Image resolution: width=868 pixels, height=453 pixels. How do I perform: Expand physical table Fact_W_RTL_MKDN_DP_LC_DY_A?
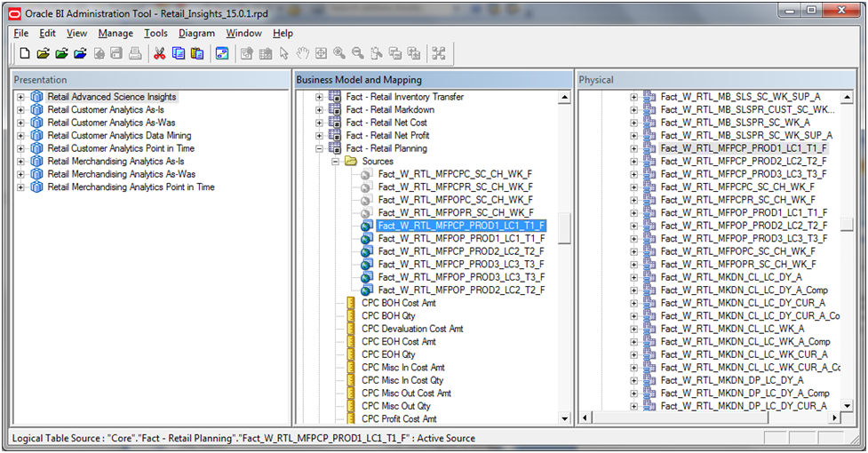coord(633,380)
